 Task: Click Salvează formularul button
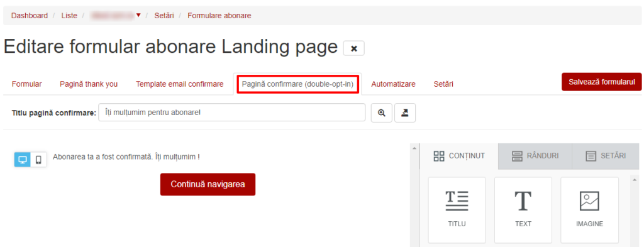pos(601,82)
